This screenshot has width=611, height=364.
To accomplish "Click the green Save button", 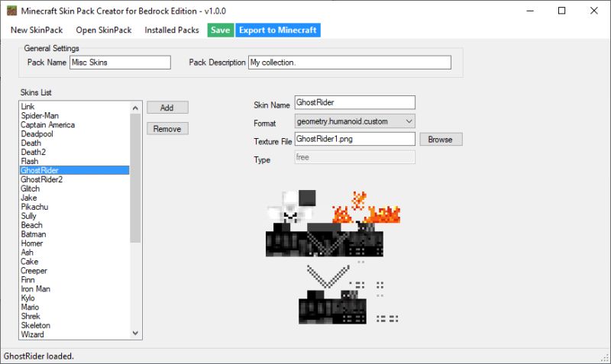I will [x=220, y=30].
